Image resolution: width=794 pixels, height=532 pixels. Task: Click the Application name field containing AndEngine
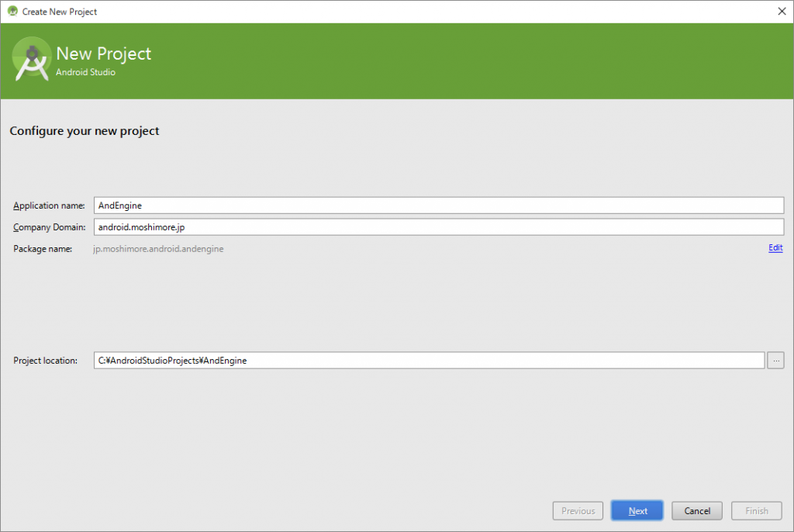[x=439, y=205]
